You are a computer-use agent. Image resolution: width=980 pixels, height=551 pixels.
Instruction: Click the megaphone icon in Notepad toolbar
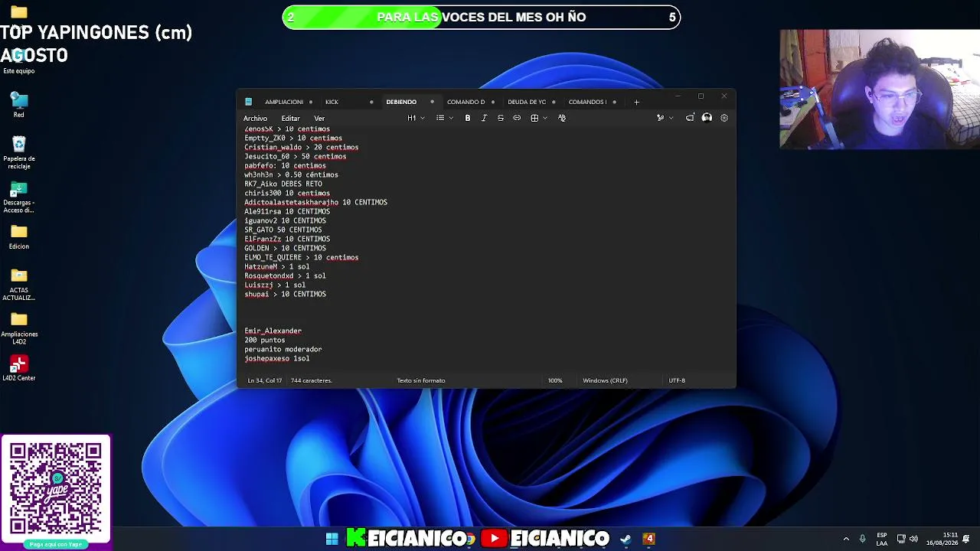pos(690,118)
